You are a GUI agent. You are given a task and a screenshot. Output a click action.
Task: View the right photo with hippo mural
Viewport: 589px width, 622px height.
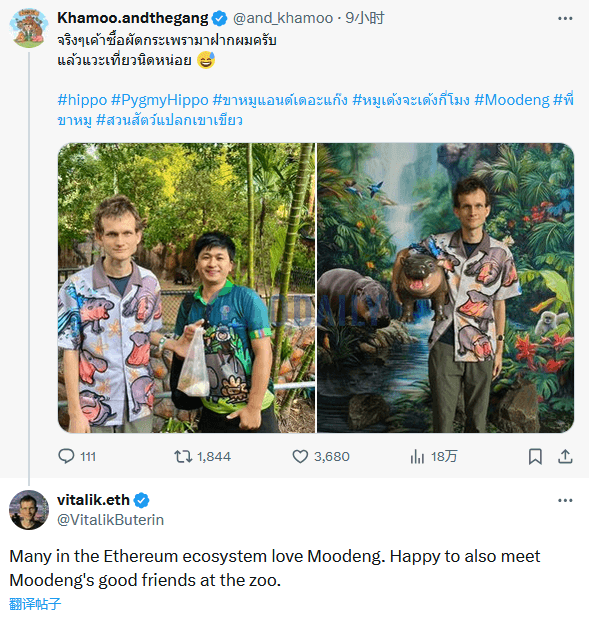coord(445,288)
